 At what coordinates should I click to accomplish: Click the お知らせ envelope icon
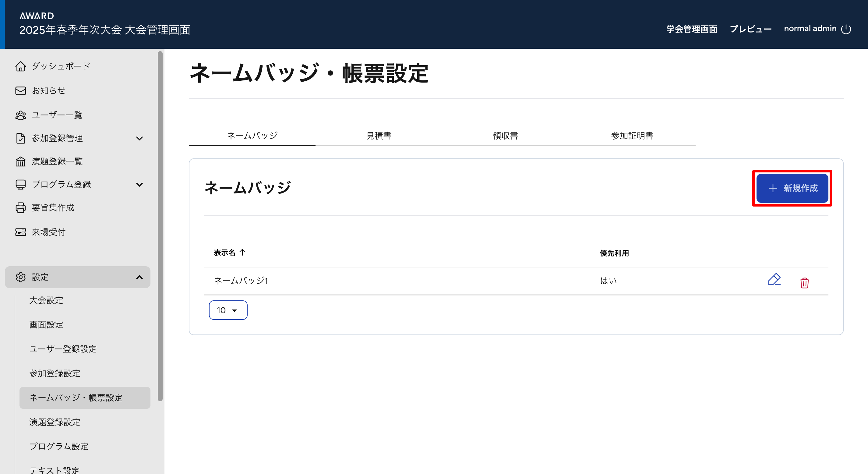pyautogui.click(x=20, y=91)
